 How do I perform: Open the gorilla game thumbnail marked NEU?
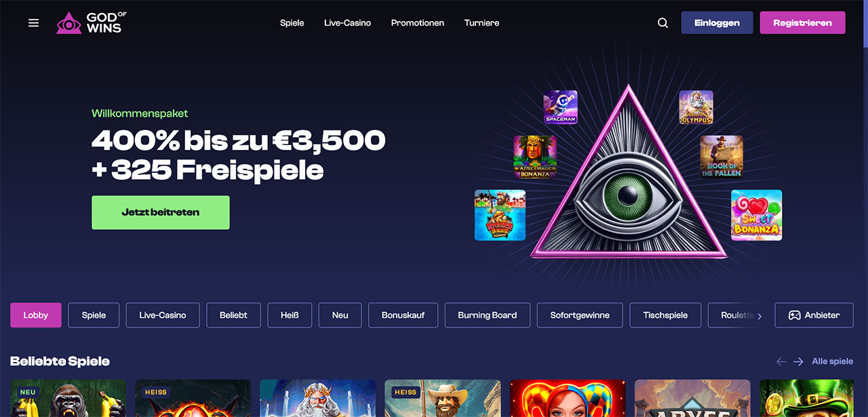[68, 398]
